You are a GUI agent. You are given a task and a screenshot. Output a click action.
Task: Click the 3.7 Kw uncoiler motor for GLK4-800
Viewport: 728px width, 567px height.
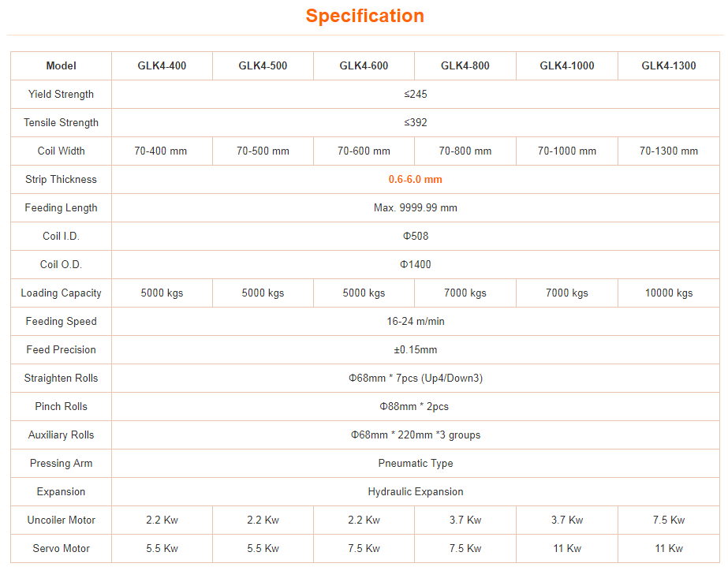point(465,520)
